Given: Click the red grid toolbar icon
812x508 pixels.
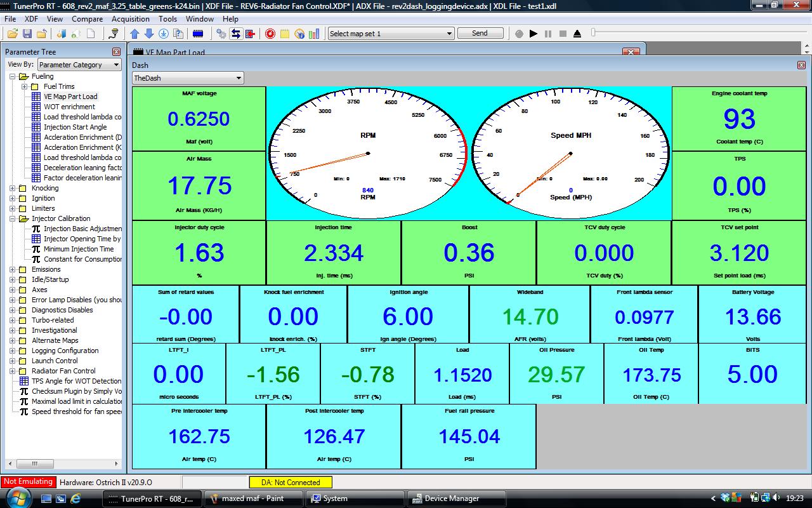Looking at the screenshot, I should tap(250, 34).
